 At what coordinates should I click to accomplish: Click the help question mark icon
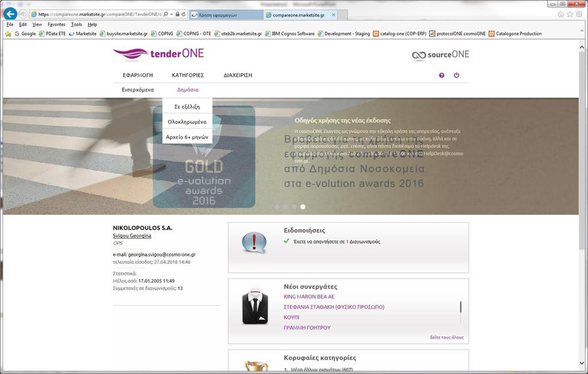[x=442, y=75]
